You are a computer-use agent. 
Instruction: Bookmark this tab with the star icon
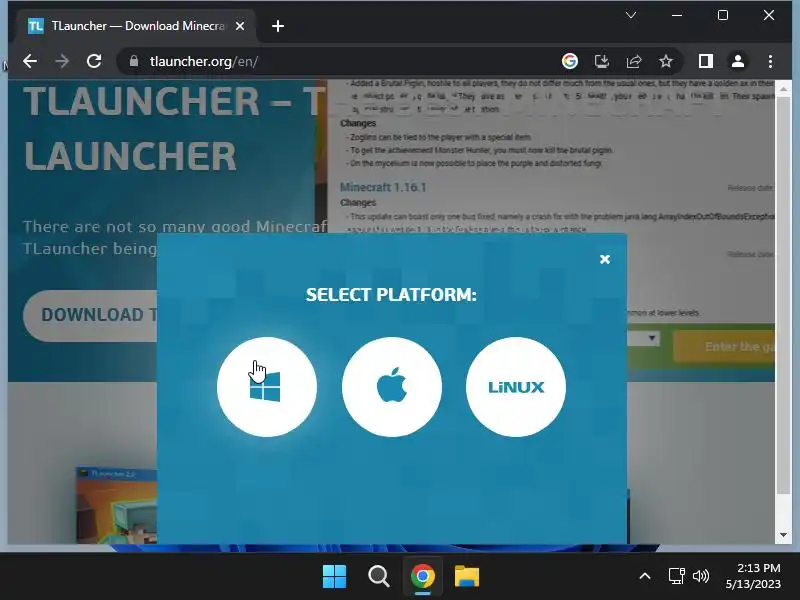coord(665,61)
